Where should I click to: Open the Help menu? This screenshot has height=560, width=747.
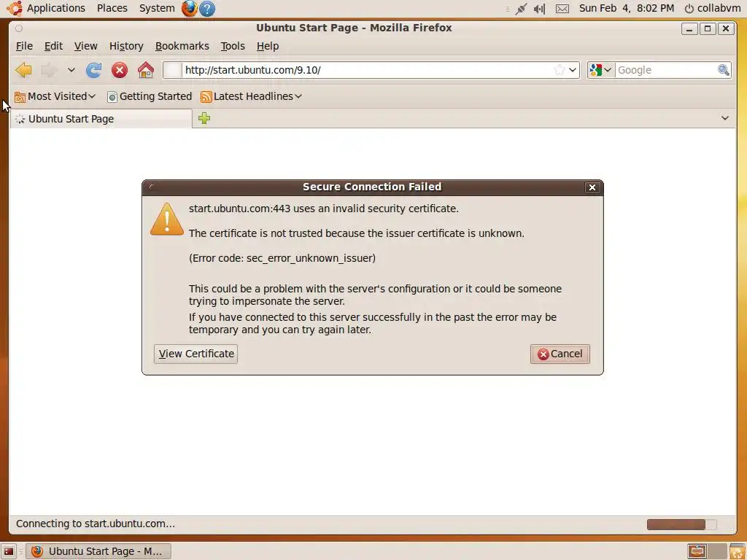[x=268, y=46]
